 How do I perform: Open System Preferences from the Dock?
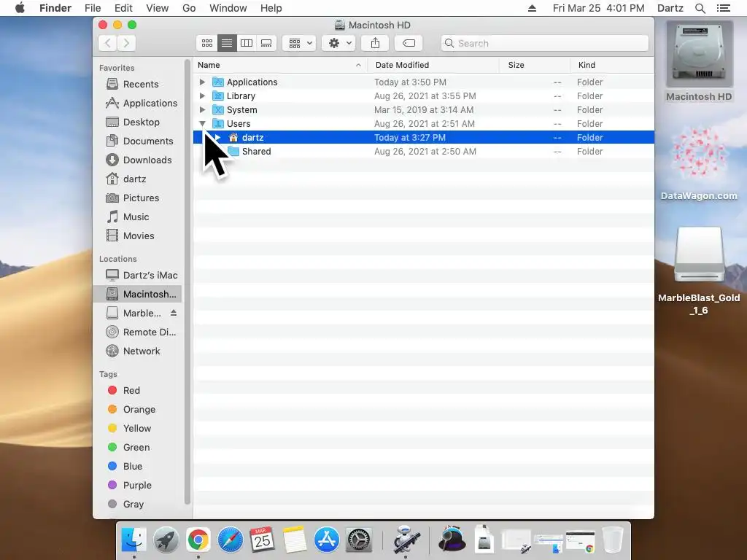(x=358, y=540)
